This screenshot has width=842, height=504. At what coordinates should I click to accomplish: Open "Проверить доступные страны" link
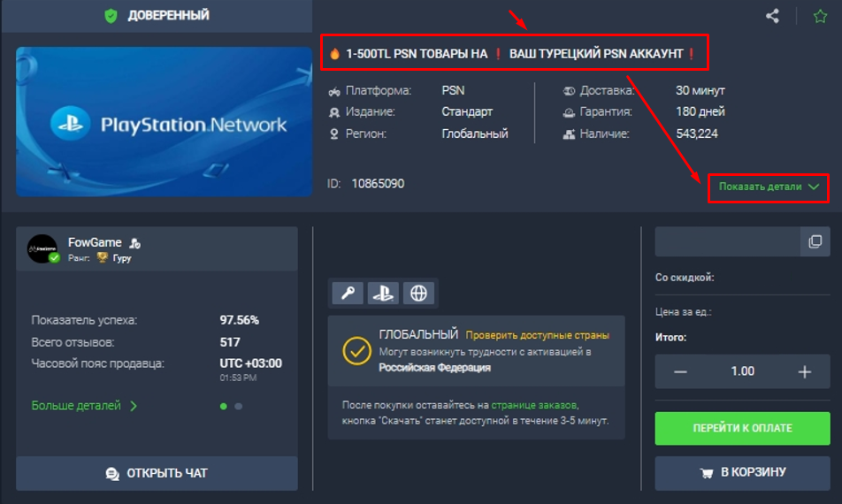pyautogui.click(x=537, y=335)
